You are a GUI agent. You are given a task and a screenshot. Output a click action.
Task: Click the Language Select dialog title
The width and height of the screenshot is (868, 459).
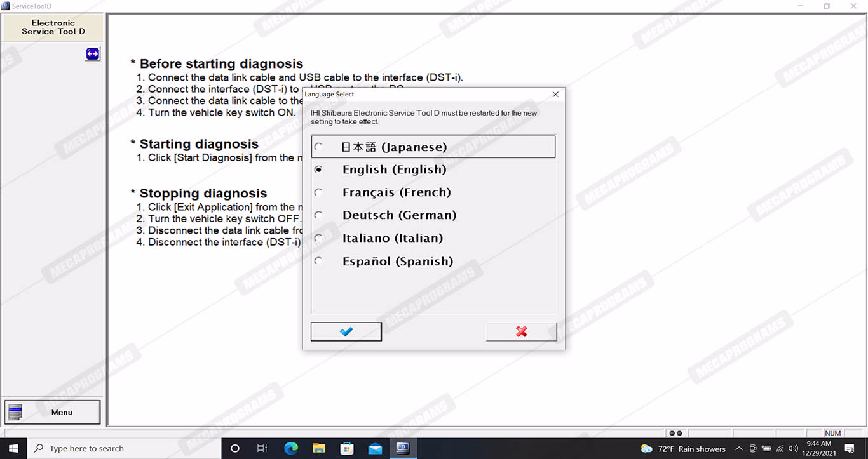[329, 95]
